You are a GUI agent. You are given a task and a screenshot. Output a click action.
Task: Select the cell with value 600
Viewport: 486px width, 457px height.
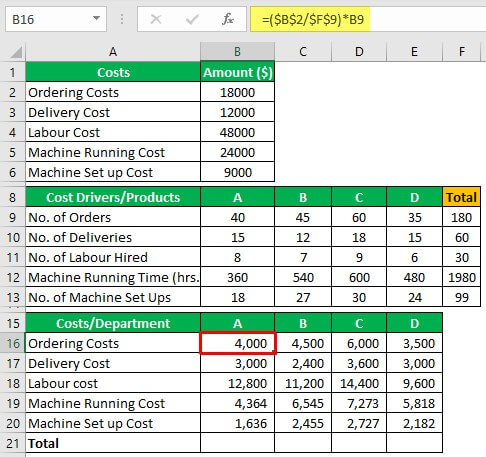[x=359, y=277]
